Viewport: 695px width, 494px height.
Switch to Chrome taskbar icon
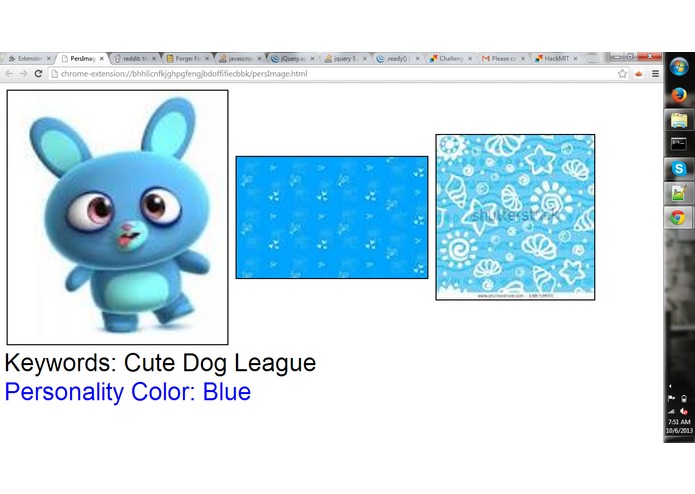[x=678, y=218]
